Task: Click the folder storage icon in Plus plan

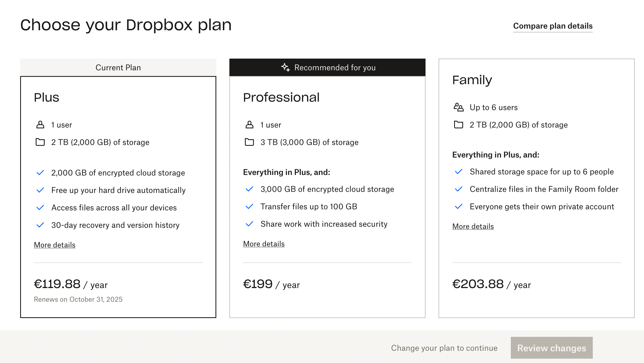Action: (40, 142)
